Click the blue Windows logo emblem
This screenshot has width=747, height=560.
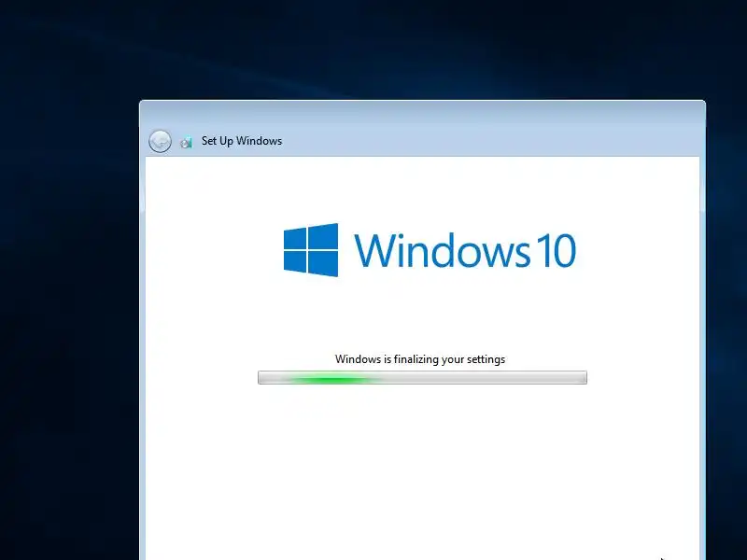pyautogui.click(x=311, y=250)
